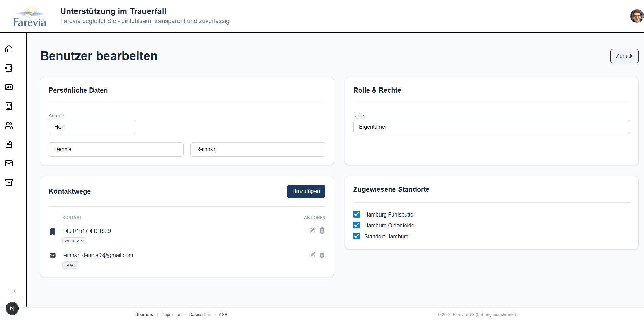Click the WHATSAPP tag
Image resolution: width=644 pixels, height=320 pixels.
[74, 241]
